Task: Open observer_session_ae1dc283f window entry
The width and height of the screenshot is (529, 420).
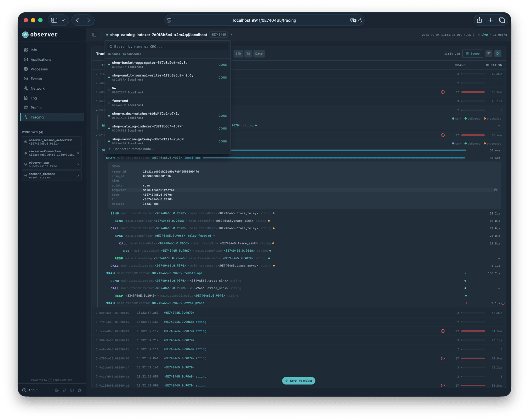Action: (52, 142)
